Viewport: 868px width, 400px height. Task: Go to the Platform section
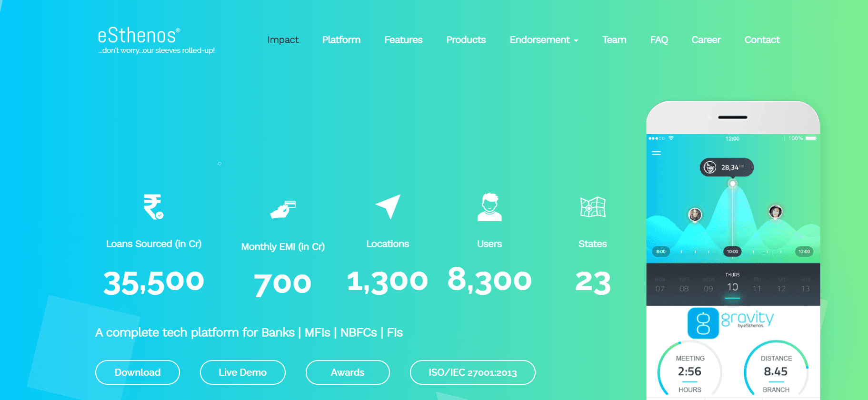pos(341,40)
